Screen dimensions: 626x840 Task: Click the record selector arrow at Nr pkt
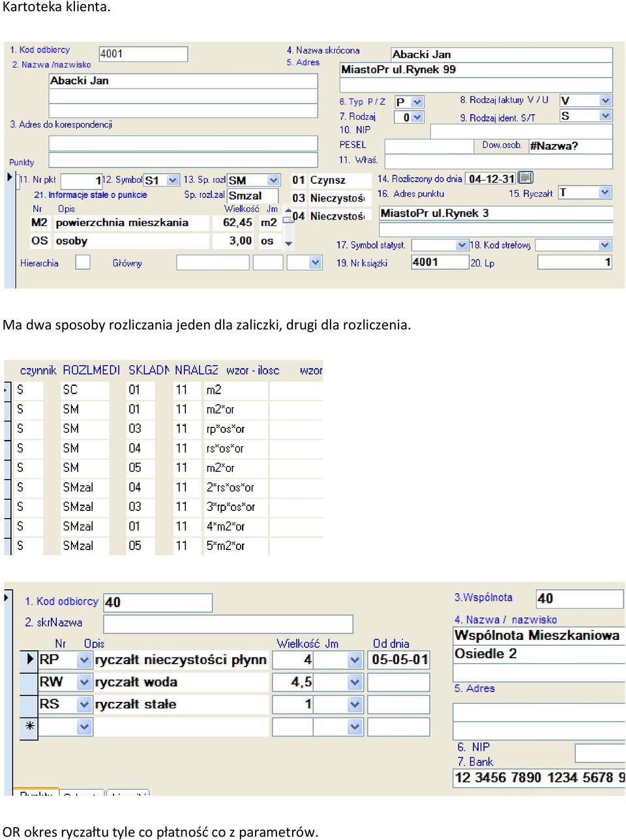tap(9, 177)
